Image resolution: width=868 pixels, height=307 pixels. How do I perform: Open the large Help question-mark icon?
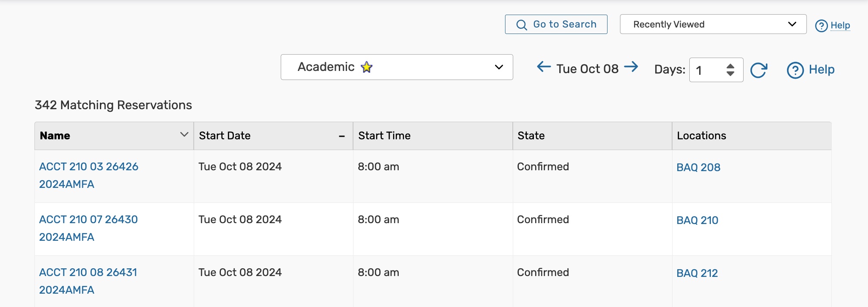[795, 70]
